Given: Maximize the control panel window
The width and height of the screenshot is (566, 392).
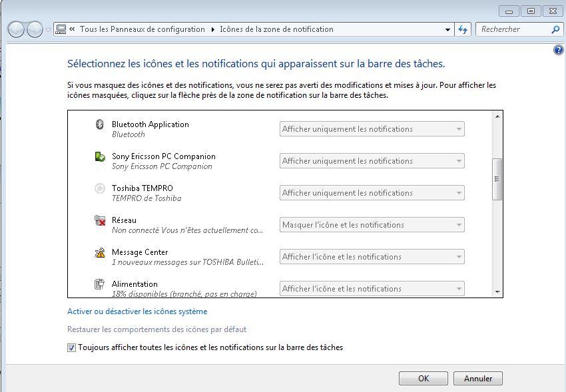Looking at the screenshot, I should [531, 11].
